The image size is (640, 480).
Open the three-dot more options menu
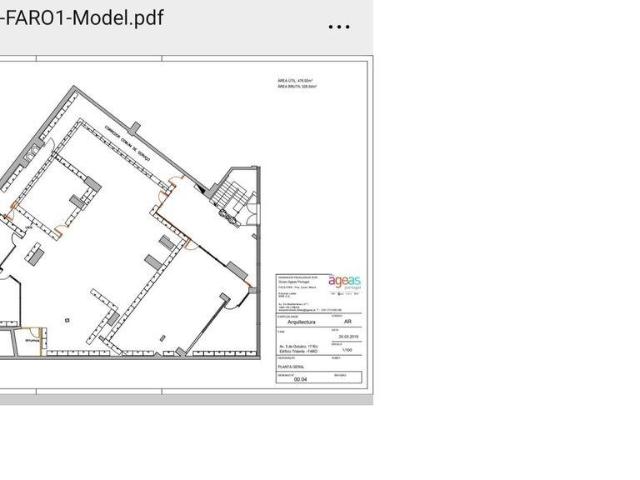click(339, 27)
